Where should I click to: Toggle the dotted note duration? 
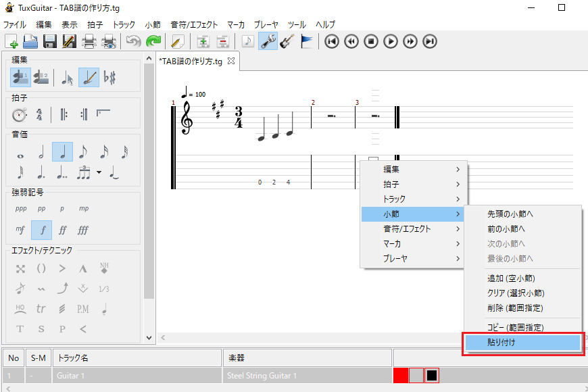42,172
